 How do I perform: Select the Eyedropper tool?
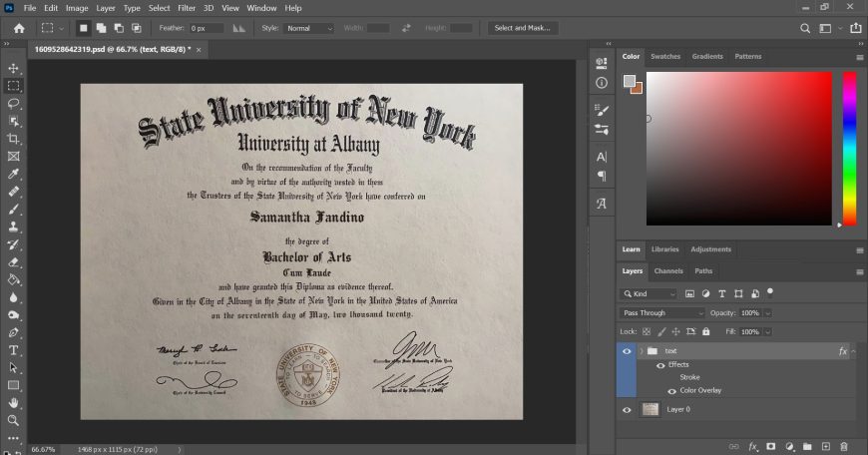13,174
